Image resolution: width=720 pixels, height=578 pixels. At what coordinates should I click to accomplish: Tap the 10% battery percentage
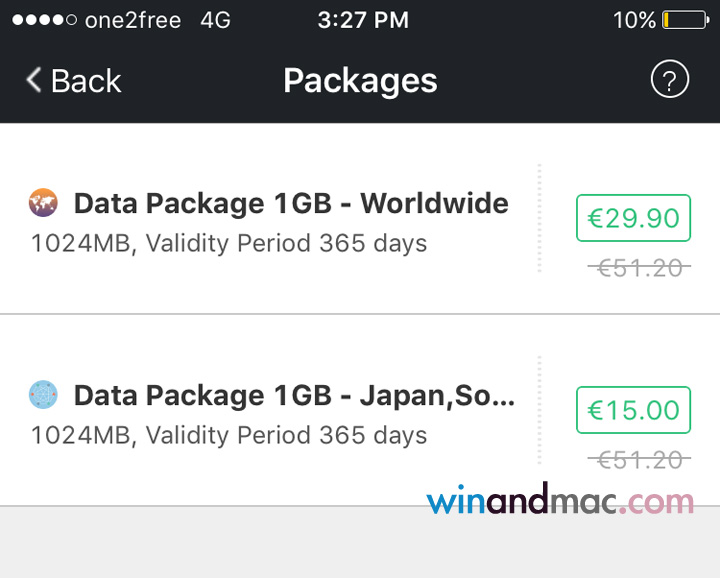click(634, 20)
